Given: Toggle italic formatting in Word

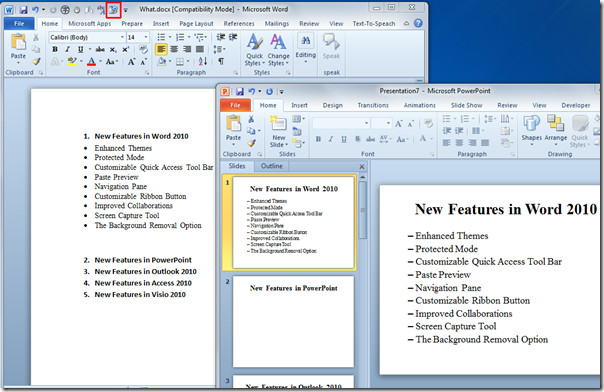Looking at the screenshot, I should coord(67,49).
